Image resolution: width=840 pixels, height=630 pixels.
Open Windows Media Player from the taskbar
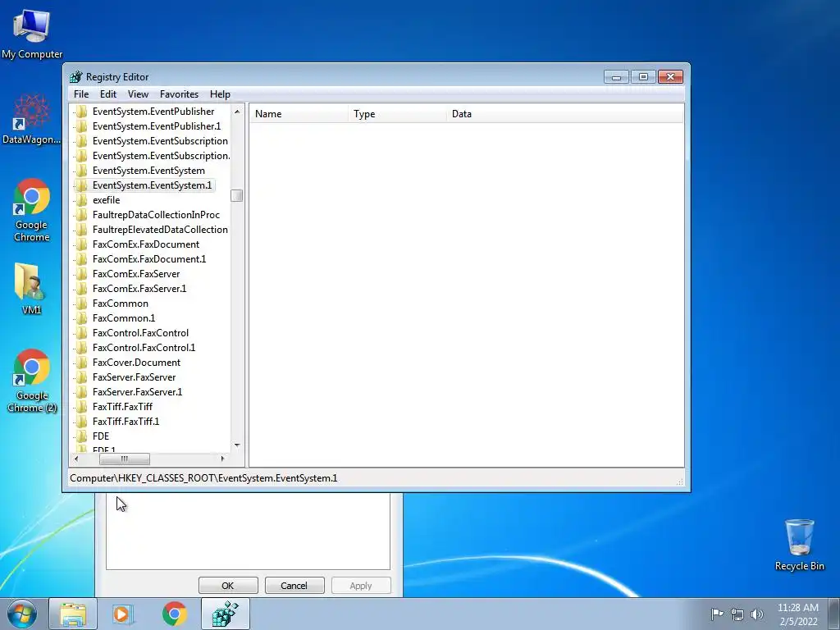tap(123, 614)
